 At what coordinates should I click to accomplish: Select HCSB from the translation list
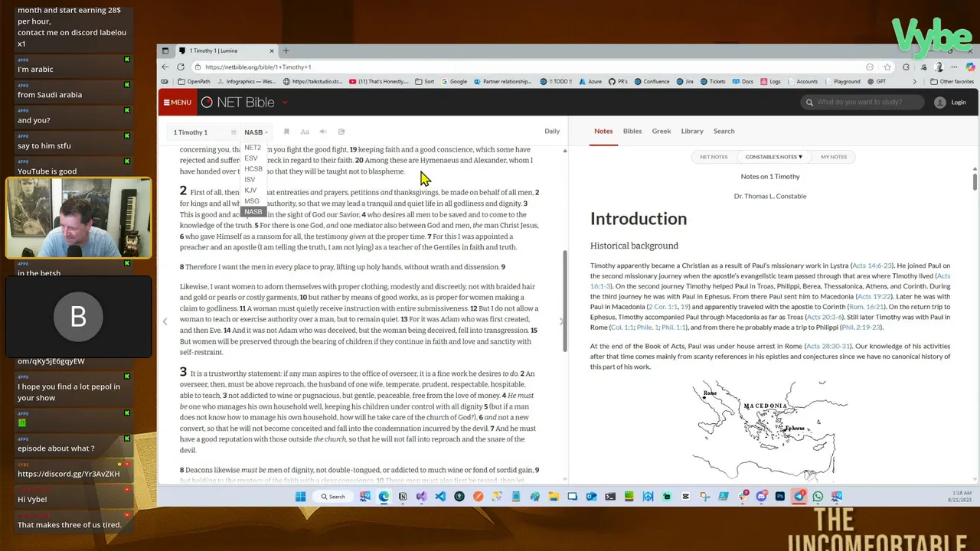(253, 169)
